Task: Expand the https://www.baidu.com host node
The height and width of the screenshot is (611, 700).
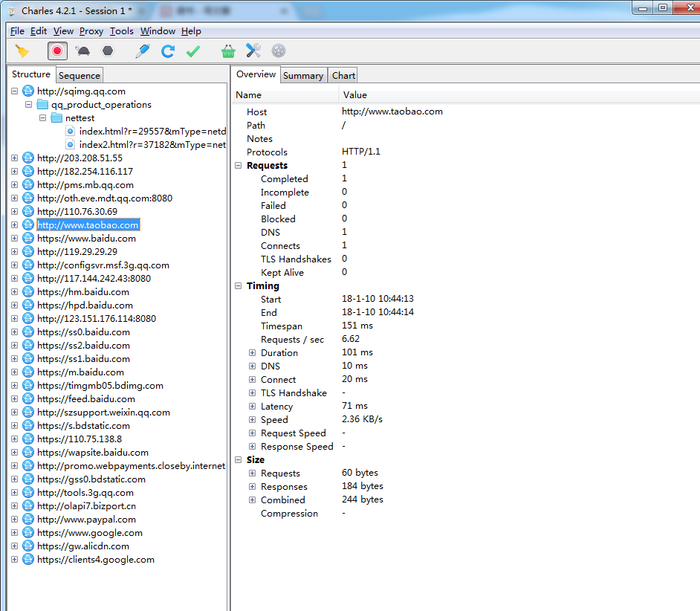Action: pyautogui.click(x=15, y=239)
